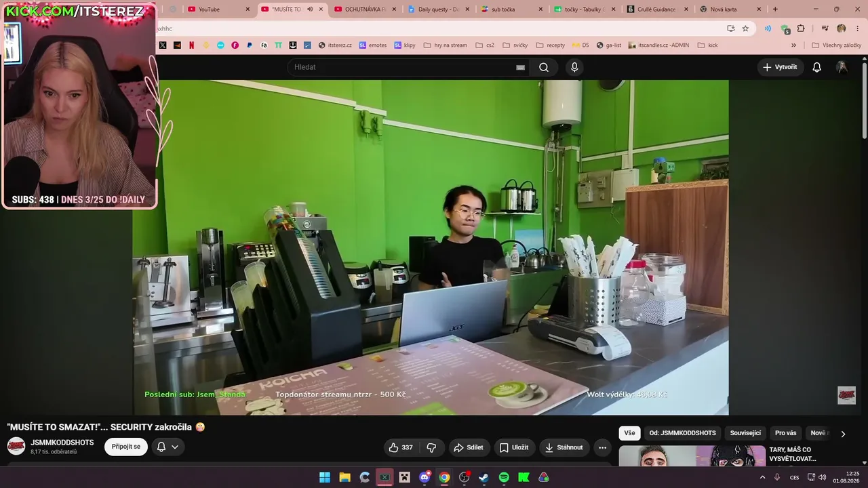Click the Vytvořit create button

(x=780, y=67)
